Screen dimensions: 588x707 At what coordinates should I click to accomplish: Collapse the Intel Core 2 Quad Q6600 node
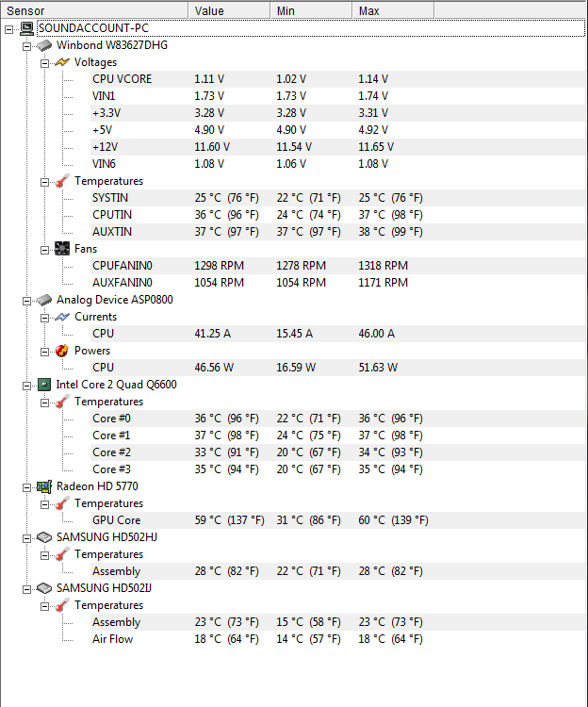[x=27, y=386]
